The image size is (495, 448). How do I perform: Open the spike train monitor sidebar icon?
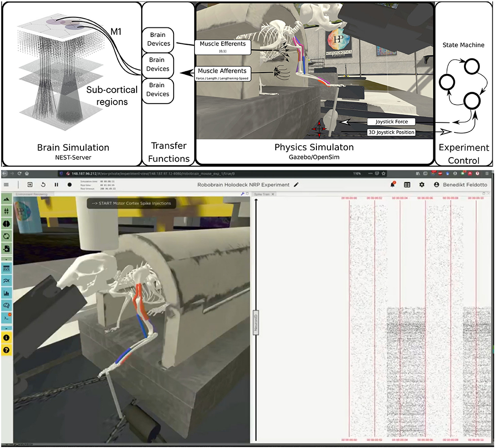coord(6,269)
